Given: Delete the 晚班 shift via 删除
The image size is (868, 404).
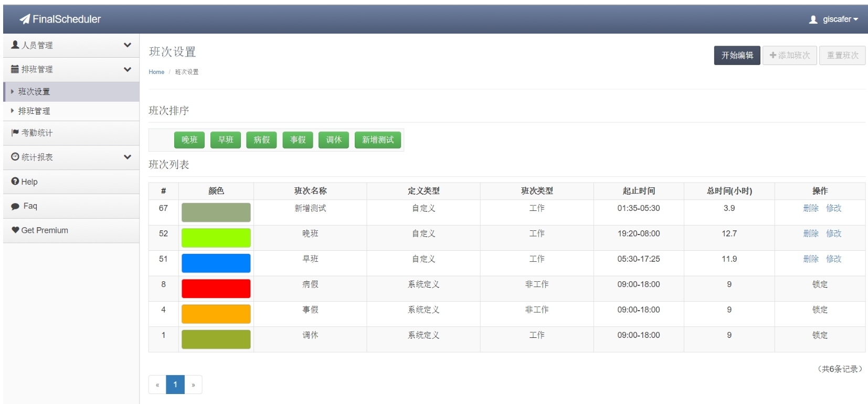Looking at the screenshot, I should click(811, 233).
